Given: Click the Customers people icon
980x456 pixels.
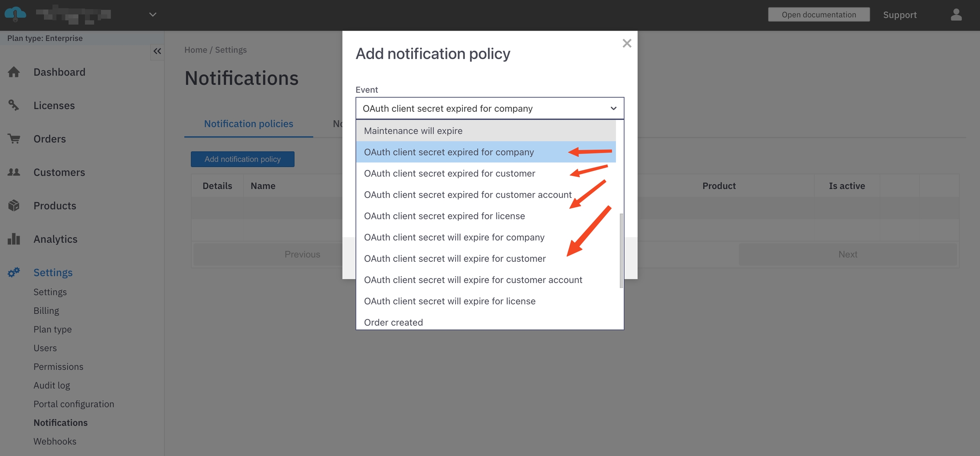Looking at the screenshot, I should (14, 172).
